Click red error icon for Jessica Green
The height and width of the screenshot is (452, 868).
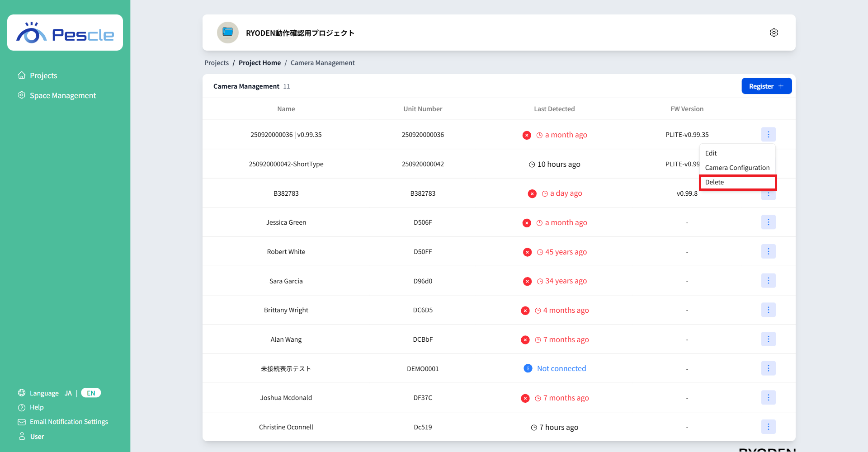pos(527,223)
